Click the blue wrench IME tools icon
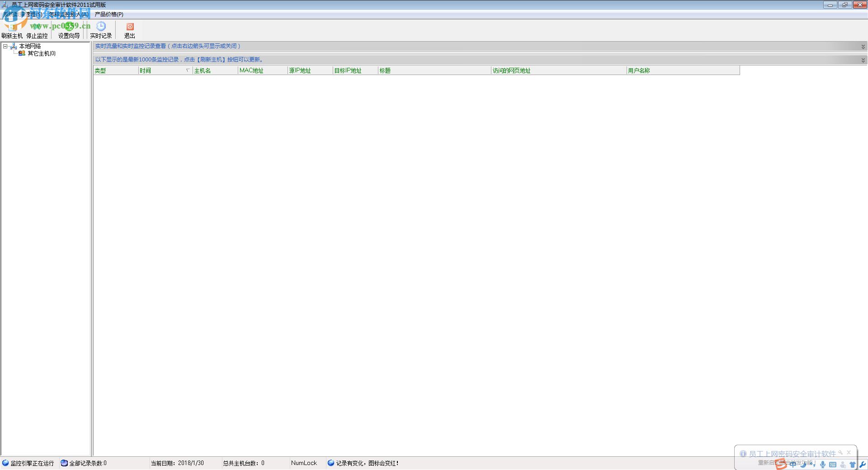This screenshot has height=470, width=868. click(x=863, y=464)
